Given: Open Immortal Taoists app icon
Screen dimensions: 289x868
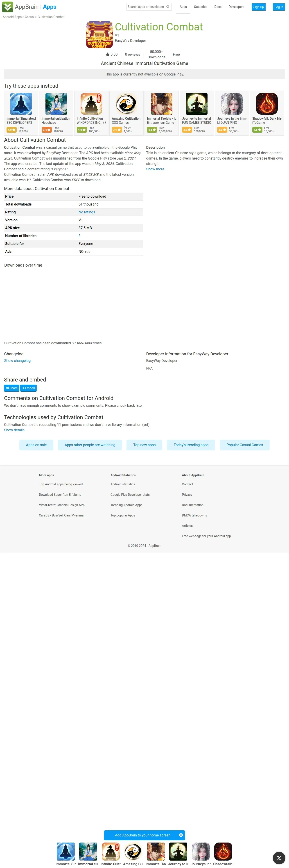Looking at the screenshot, I should coord(161,104).
